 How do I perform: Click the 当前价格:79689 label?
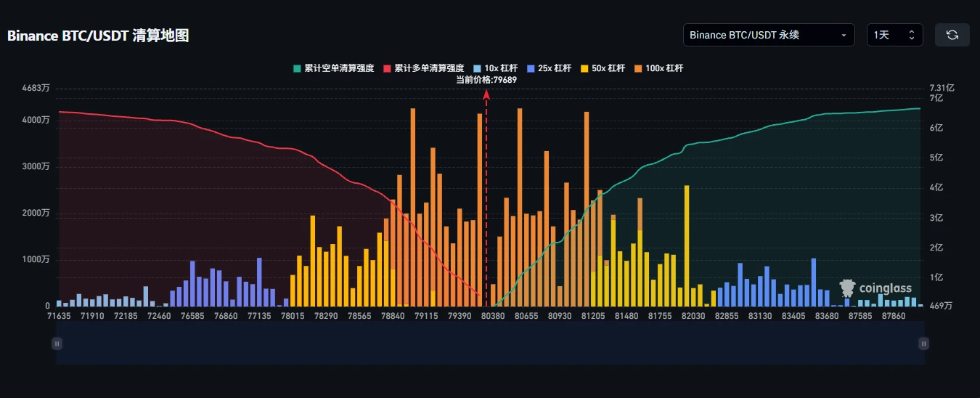486,80
